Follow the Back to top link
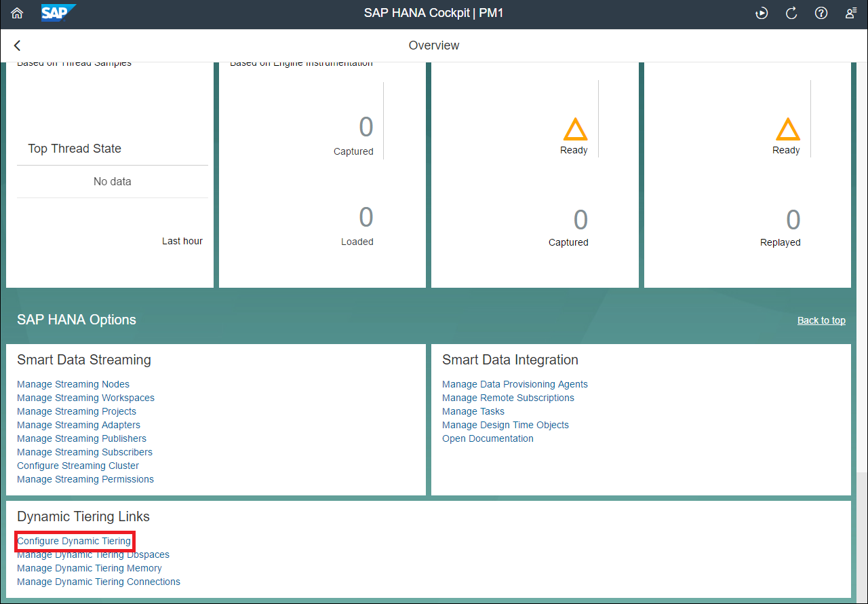The image size is (868, 604). tap(821, 320)
